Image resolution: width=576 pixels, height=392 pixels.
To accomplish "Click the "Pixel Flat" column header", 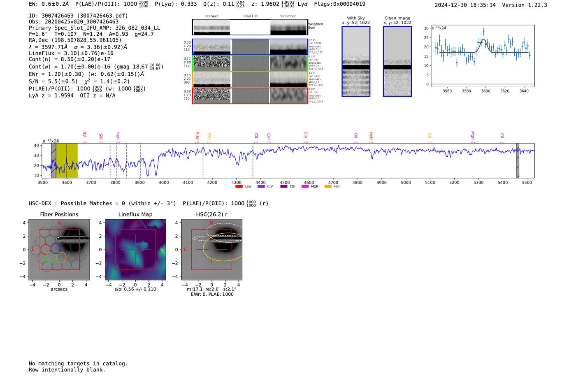I will pos(250,16).
